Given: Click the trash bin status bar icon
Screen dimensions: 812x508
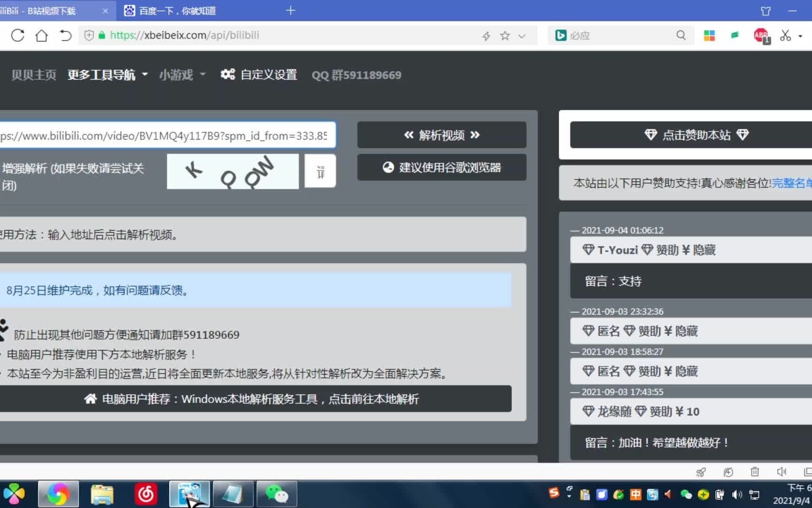Looking at the screenshot, I should coord(755,472).
